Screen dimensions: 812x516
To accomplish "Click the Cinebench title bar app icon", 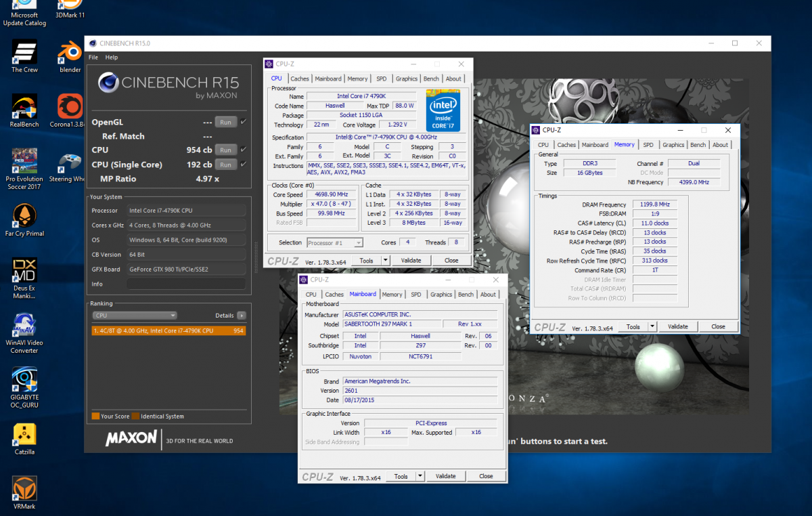I will pos(93,43).
